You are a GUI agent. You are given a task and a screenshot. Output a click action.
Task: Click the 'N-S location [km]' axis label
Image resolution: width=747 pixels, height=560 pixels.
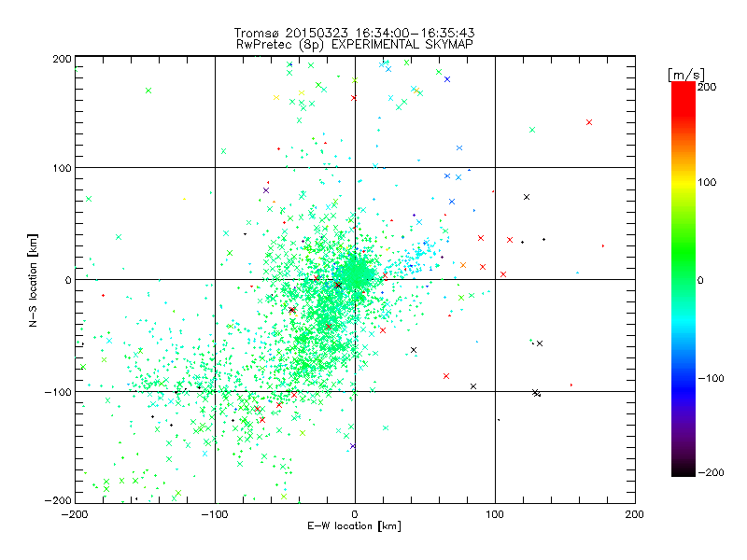point(33,280)
